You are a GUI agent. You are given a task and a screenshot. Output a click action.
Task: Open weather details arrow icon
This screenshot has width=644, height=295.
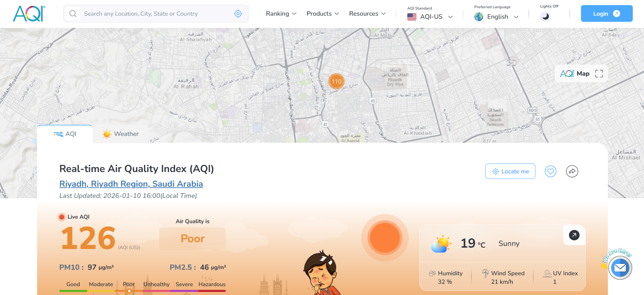574,235
